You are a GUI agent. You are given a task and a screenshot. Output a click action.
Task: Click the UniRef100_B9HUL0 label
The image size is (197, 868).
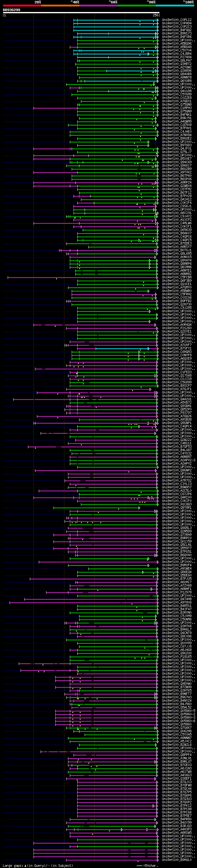point(177,860)
